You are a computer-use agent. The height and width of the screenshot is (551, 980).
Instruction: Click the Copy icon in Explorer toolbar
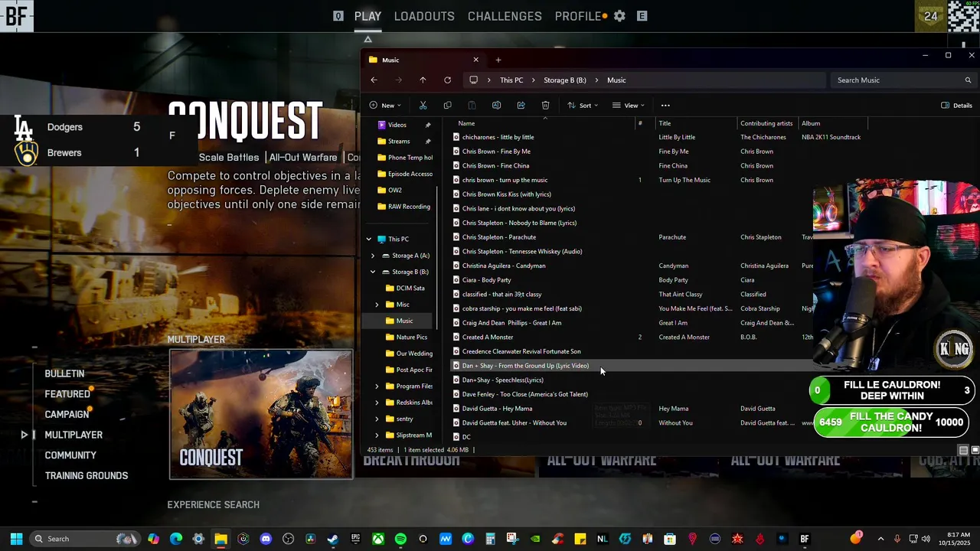point(447,106)
